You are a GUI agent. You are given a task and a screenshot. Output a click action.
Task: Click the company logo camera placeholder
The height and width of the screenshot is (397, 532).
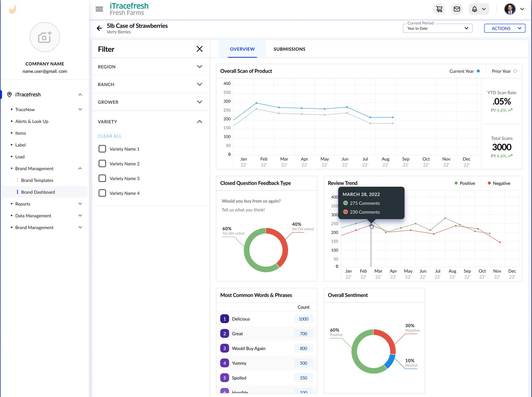point(45,37)
